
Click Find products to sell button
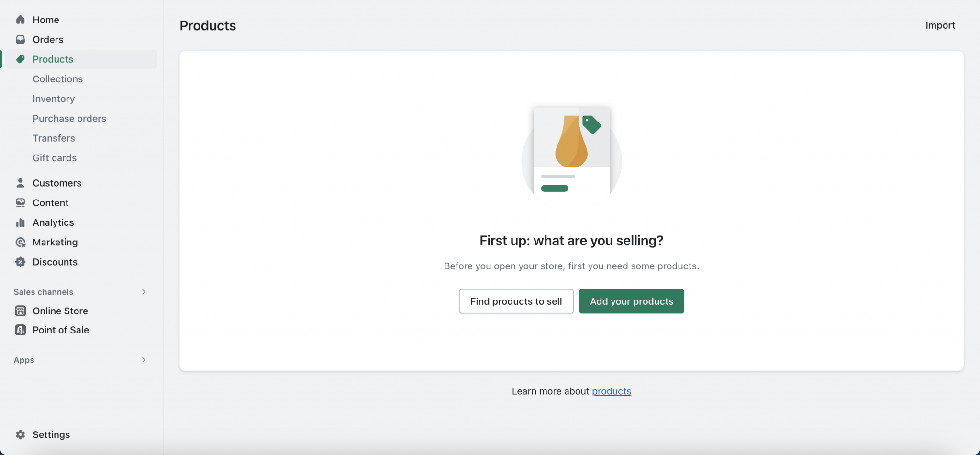click(516, 301)
